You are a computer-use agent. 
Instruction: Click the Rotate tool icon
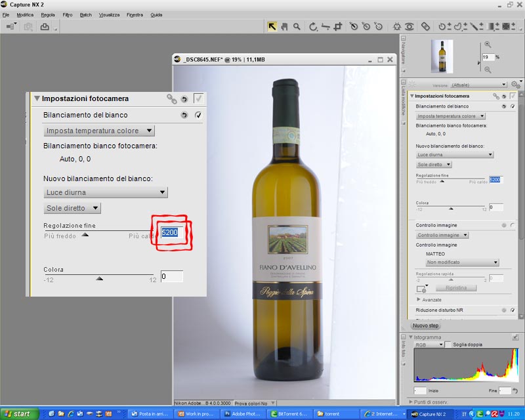pyautogui.click(x=313, y=26)
